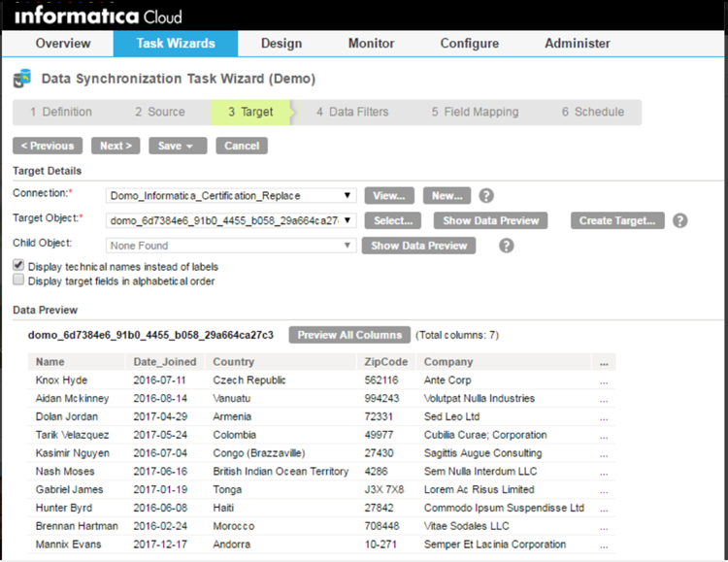Open the Design tab
This screenshot has height=562, width=728.
coord(281,44)
